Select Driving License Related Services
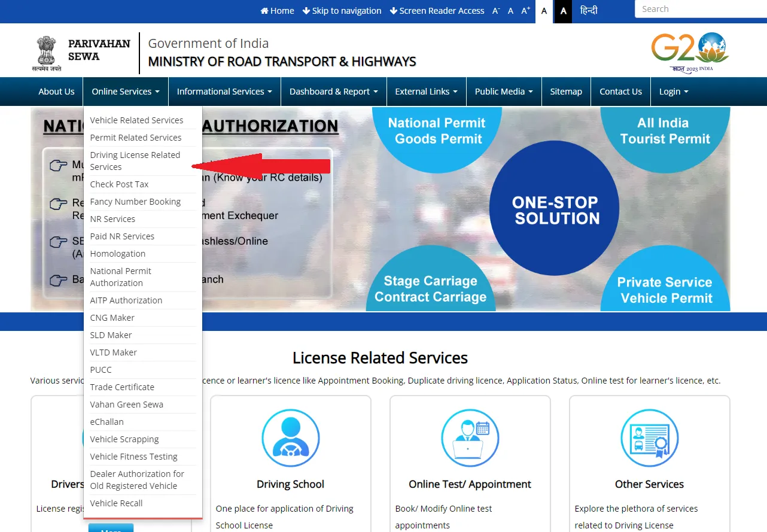This screenshot has width=767, height=532. pos(143,161)
